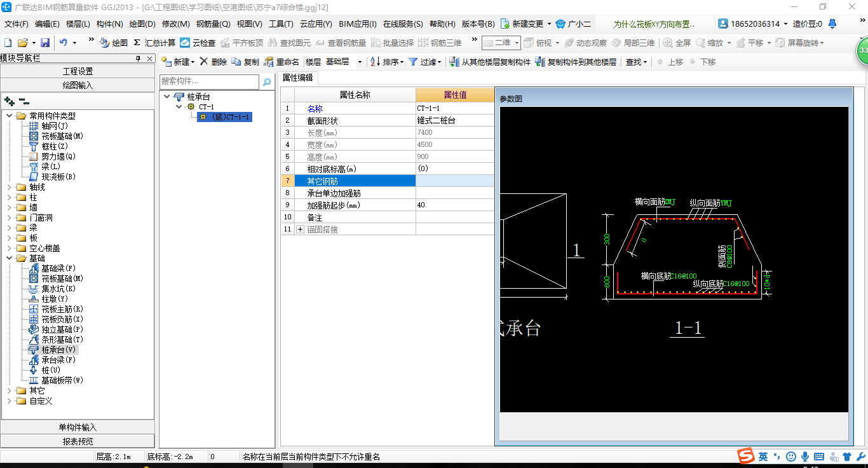
Task: Click the 缩放 zoom tool
Action: tap(713, 43)
